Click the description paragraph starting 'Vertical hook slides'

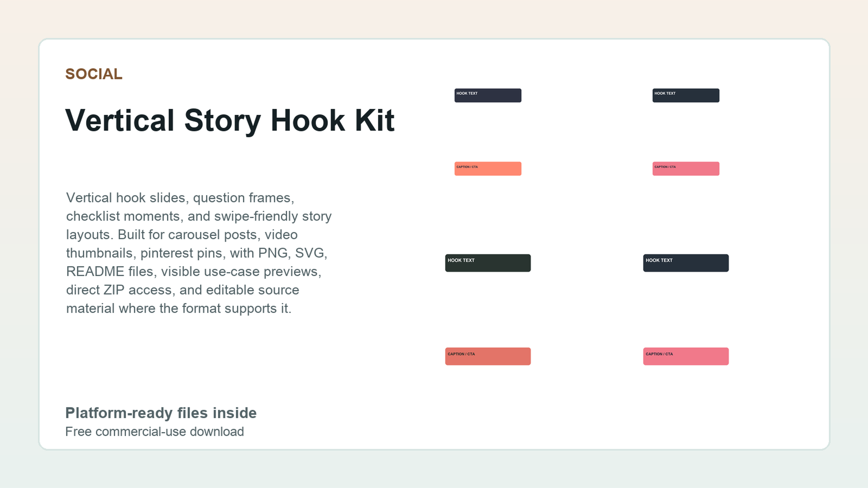point(199,253)
